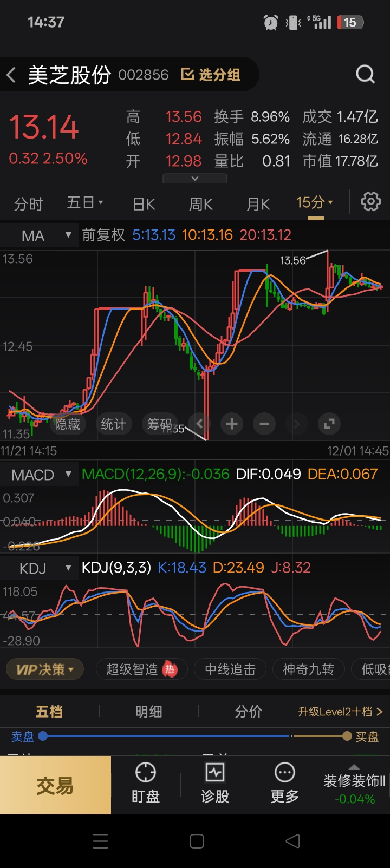Viewport: 390px width, 868px height.
Task: Tap the 选分组 group selection button
Action: [x=211, y=75]
